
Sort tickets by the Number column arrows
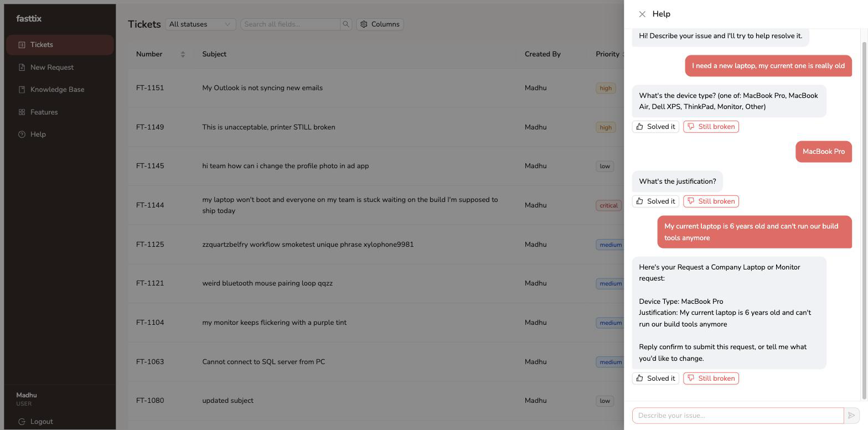click(183, 54)
